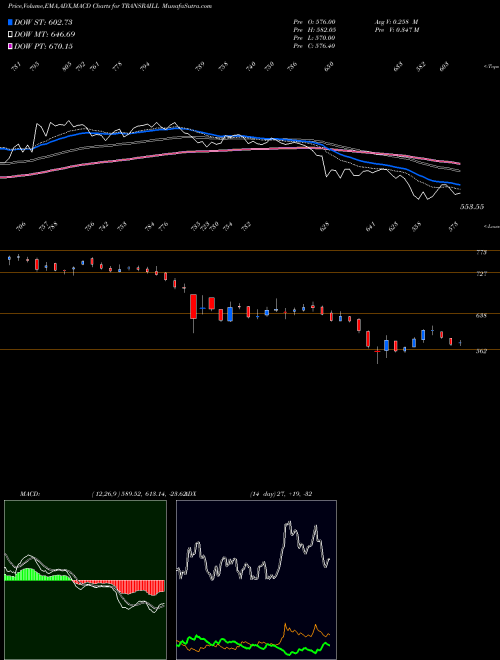Click the 727 price level label
This screenshot has width=500, height=660.
pos(481,274)
